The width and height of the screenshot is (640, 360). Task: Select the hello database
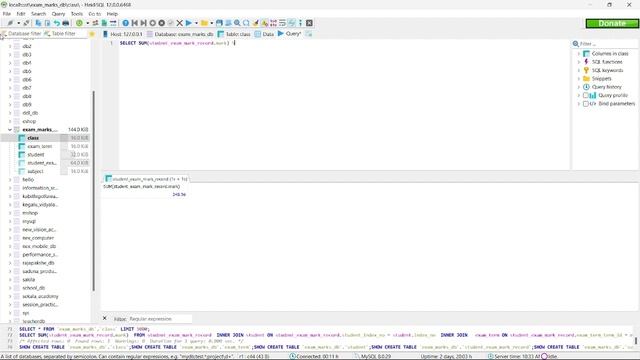tap(28, 180)
